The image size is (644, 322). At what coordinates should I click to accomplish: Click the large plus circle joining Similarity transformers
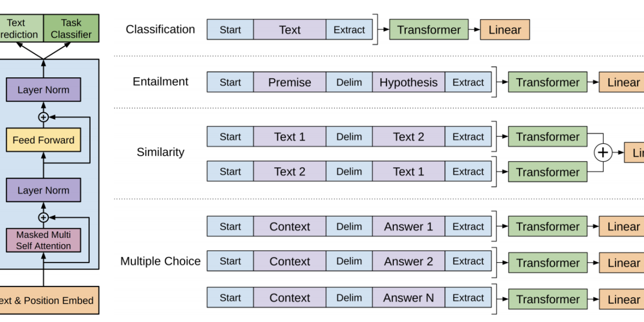coord(603,153)
